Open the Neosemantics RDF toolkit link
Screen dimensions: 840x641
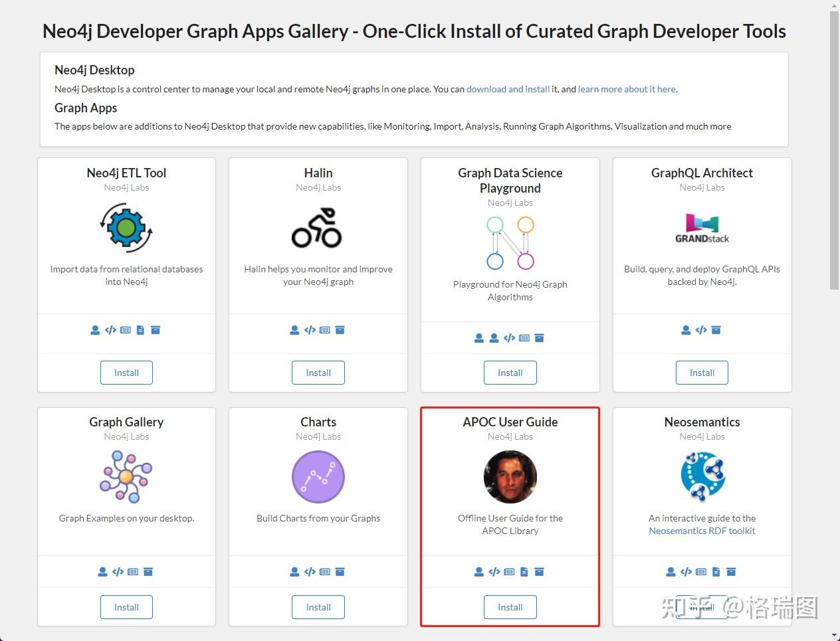pyautogui.click(x=702, y=531)
